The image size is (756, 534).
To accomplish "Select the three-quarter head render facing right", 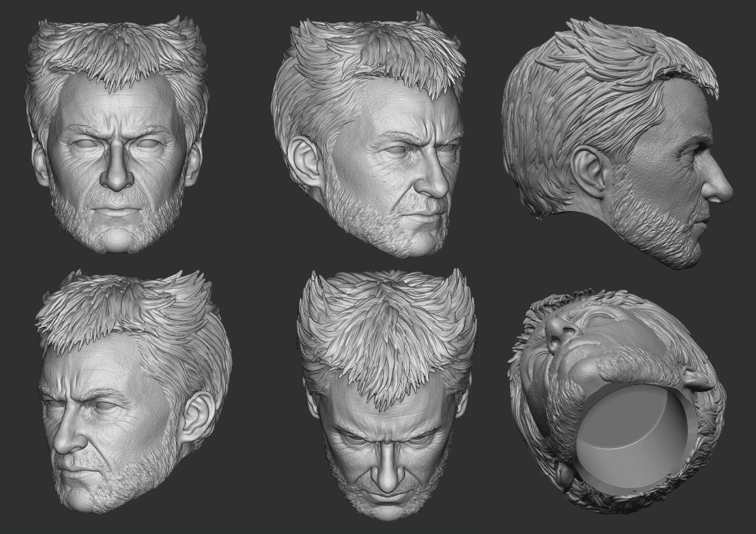I will [369, 135].
